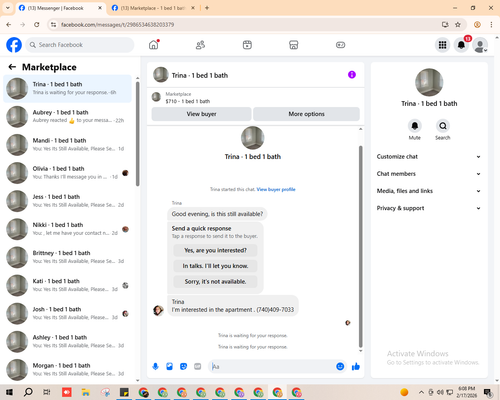500x400 pixels.
Task: Click the Search Facebook field
Action: [80, 45]
